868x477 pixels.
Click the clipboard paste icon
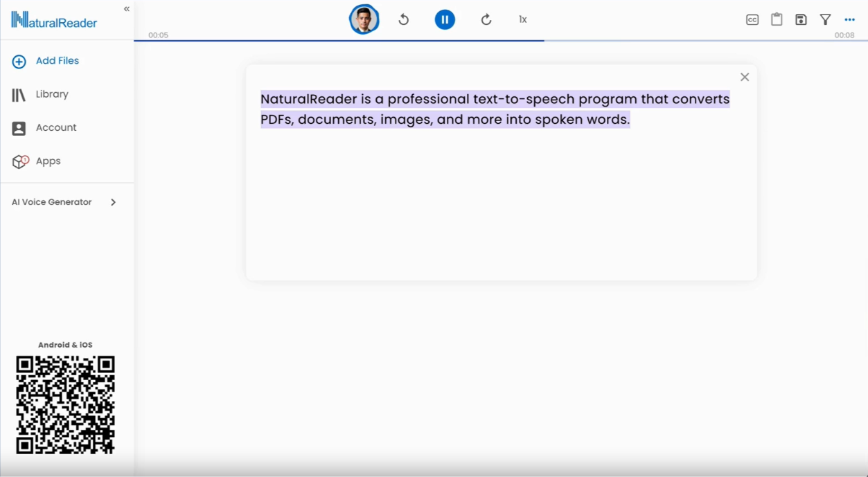point(777,19)
